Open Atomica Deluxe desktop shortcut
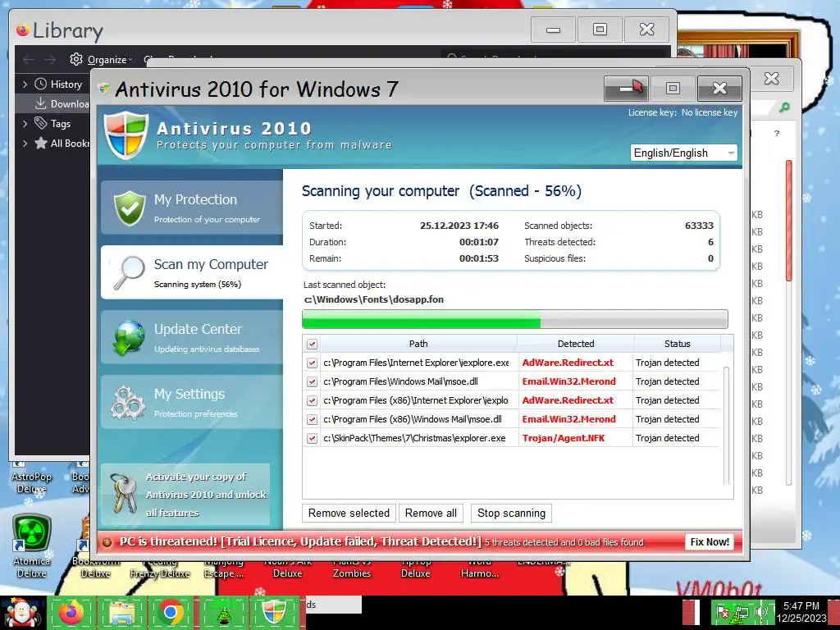The height and width of the screenshot is (630, 840). 32,546
